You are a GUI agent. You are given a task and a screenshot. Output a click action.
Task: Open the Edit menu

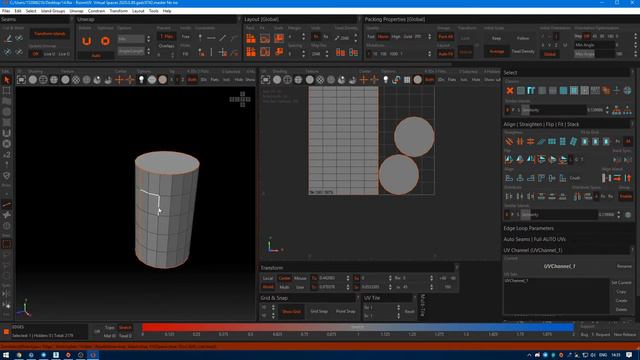(x=18, y=11)
